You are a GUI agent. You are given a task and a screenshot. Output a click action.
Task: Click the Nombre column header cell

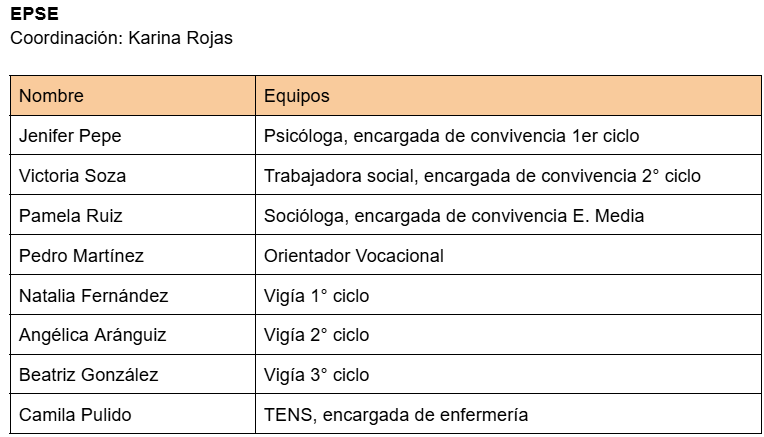pyautogui.click(x=51, y=96)
